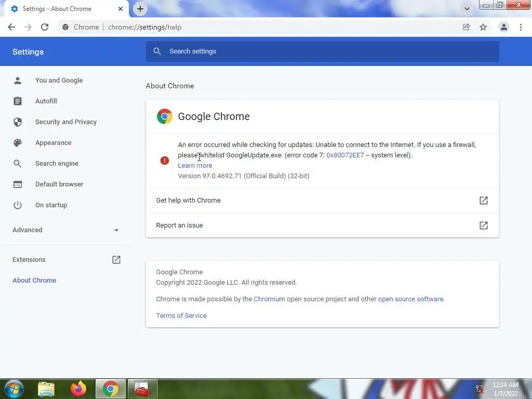The width and height of the screenshot is (532, 399).
Task: Open Search engine settings
Action: (57, 164)
